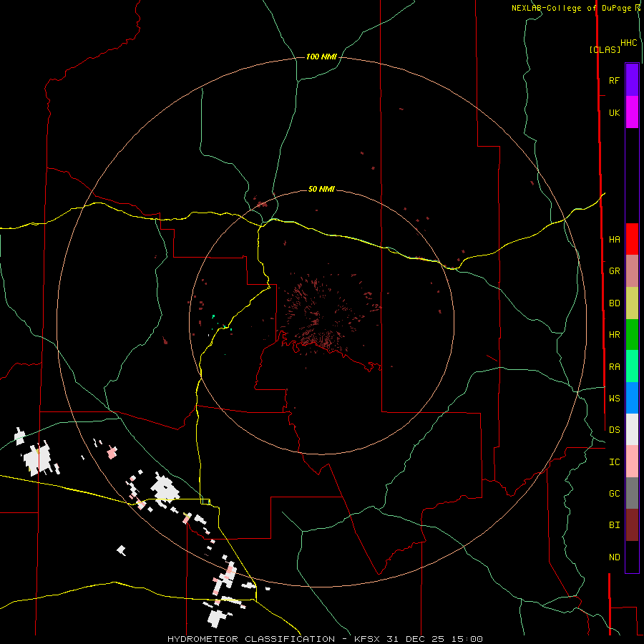This screenshot has width=644, height=644.
Task: Click the magenta UK legend color swatch
Action: pyautogui.click(x=632, y=112)
